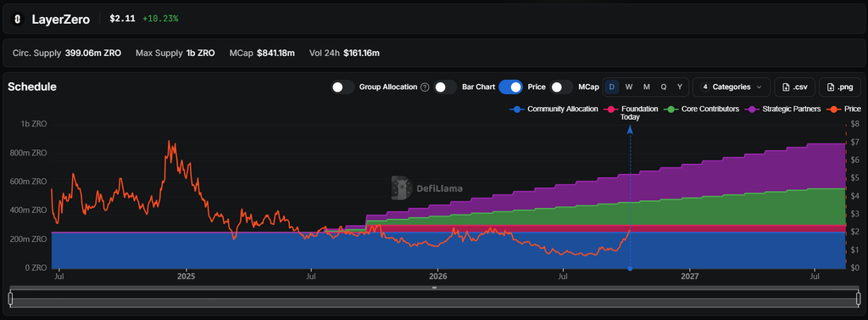Click the $8 price axis label
The width and height of the screenshot is (868, 320).
click(854, 124)
